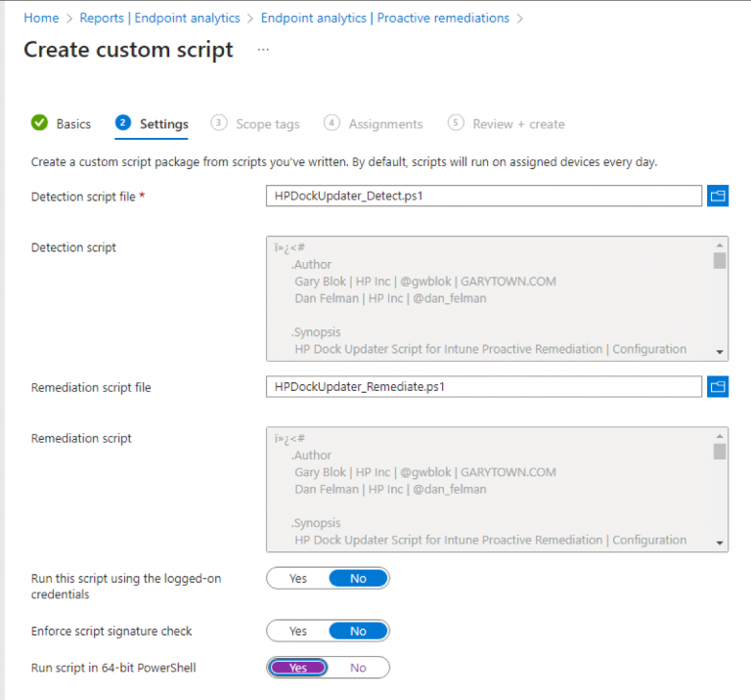
Task: Click browse folder icon for Remediation script file
Action: coord(719,387)
